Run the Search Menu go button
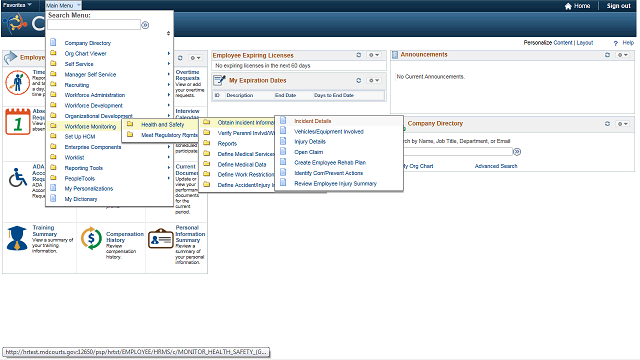Screen dimensions: 640x360 click(x=145, y=25)
